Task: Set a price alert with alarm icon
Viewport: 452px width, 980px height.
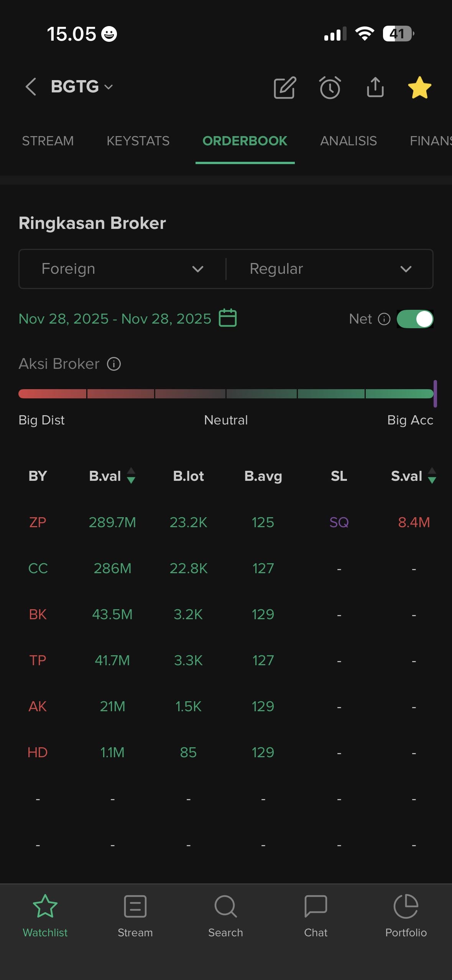Action: 330,87
